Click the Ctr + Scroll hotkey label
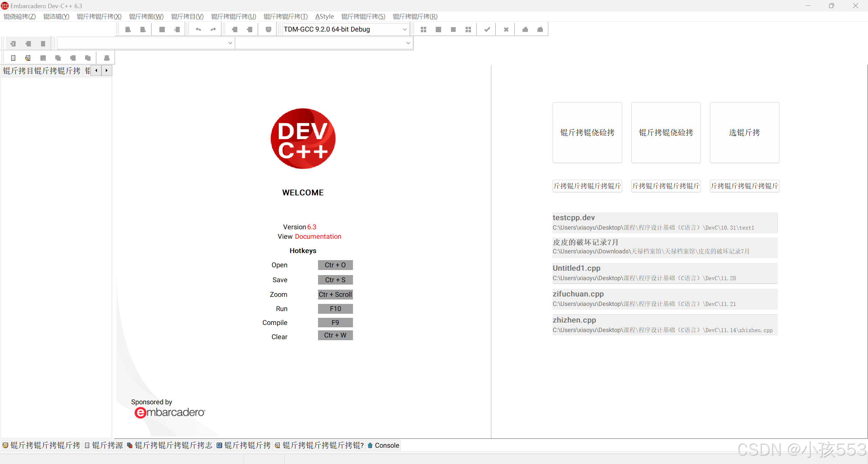Image resolution: width=868 pixels, height=464 pixels. point(335,294)
